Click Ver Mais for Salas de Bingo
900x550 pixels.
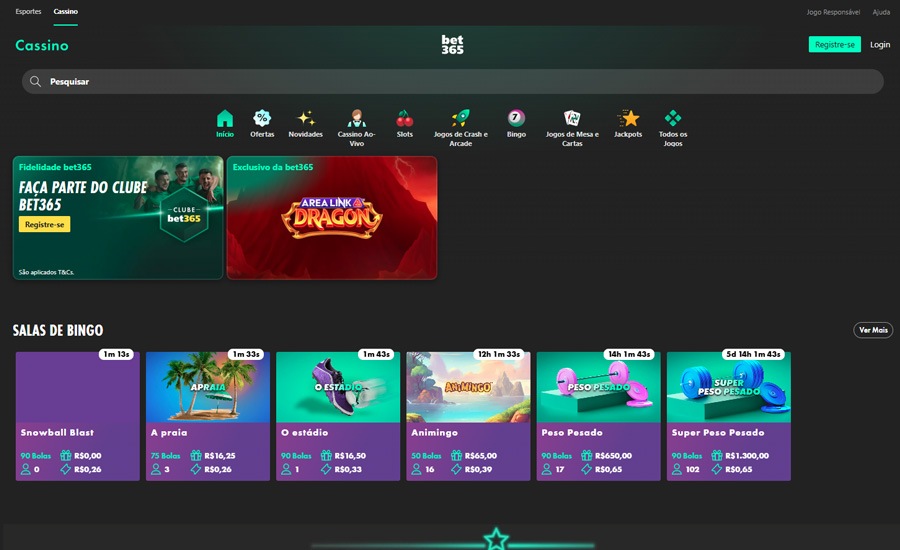(873, 330)
